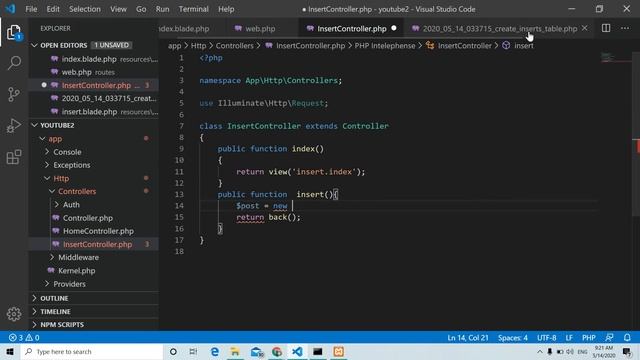
Task: Open the Manage gear menu
Action: [14, 314]
